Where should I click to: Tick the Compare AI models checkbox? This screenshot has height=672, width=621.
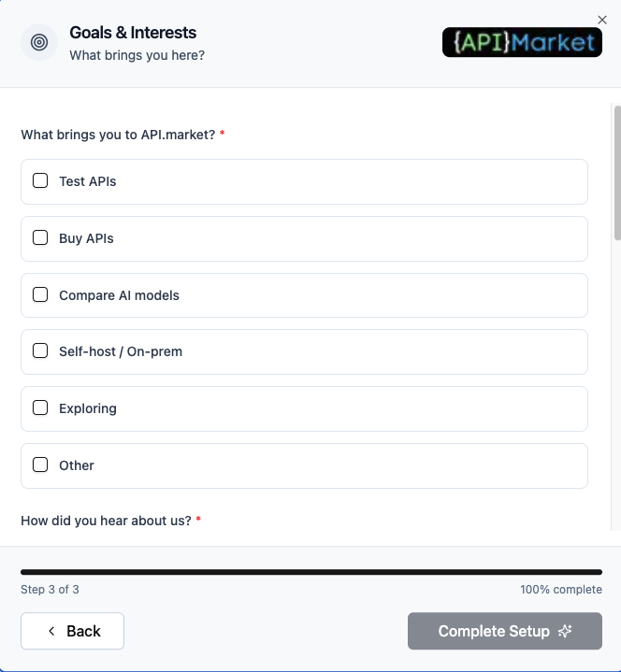(x=40, y=295)
